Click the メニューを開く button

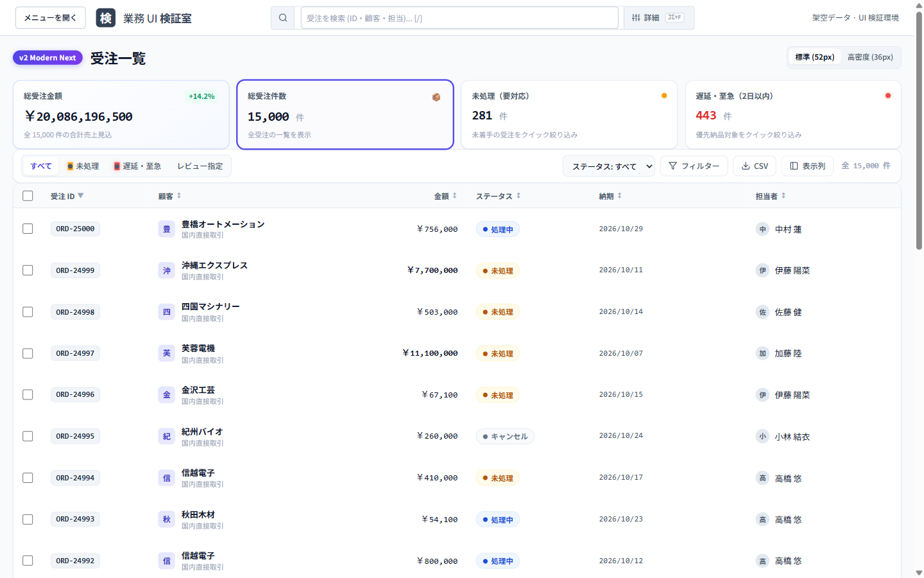[x=50, y=18]
